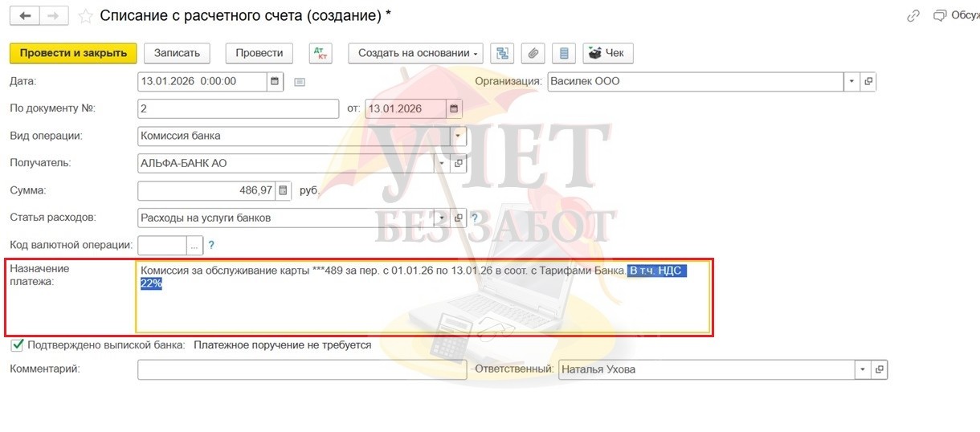Viewport: 980px width, 432px height.
Task: Expand the Организация dropdown
Action: 851,81
